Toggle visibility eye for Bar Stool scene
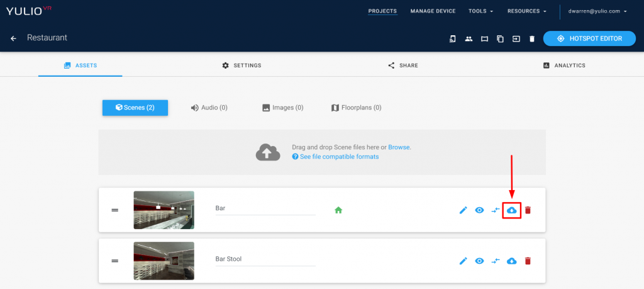Screen dimensions: 644x289 tap(479, 261)
